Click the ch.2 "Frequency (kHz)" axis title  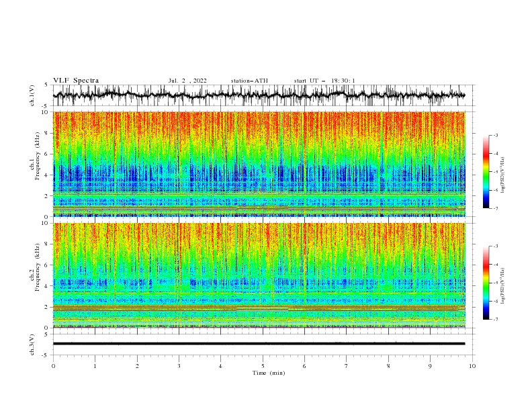pyautogui.click(x=38, y=267)
